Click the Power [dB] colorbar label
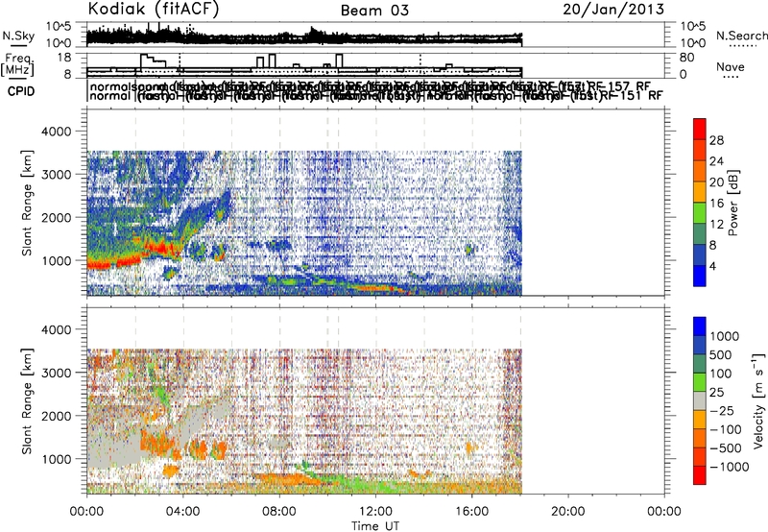Image resolution: width=768 pixels, height=532 pixels. click(732, 203)
